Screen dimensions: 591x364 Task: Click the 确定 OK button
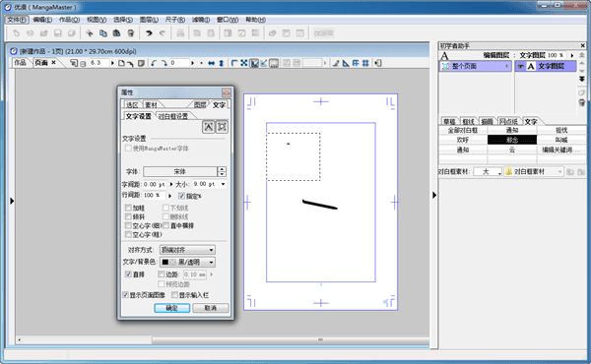point(171,308)
